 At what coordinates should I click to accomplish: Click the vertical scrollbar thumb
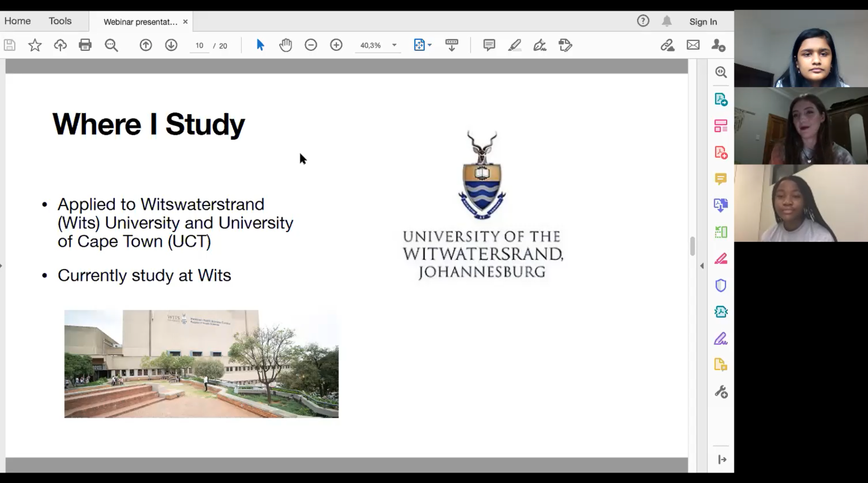point(692,246)
